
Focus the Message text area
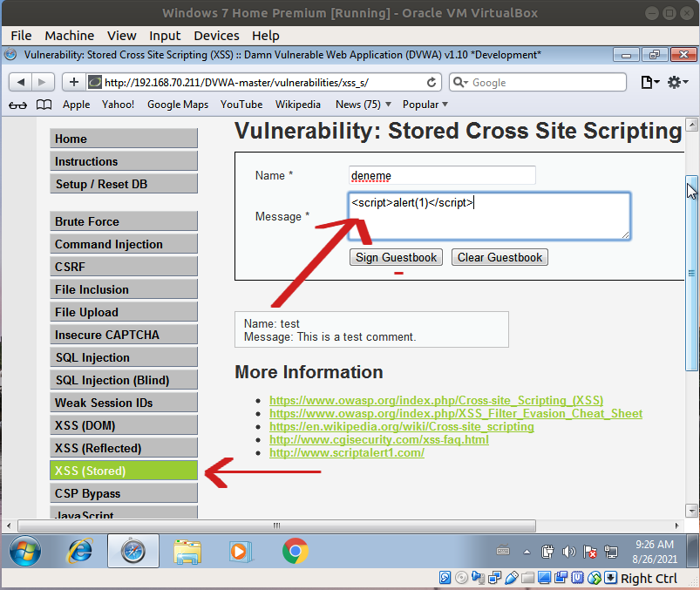pos(489,216)
